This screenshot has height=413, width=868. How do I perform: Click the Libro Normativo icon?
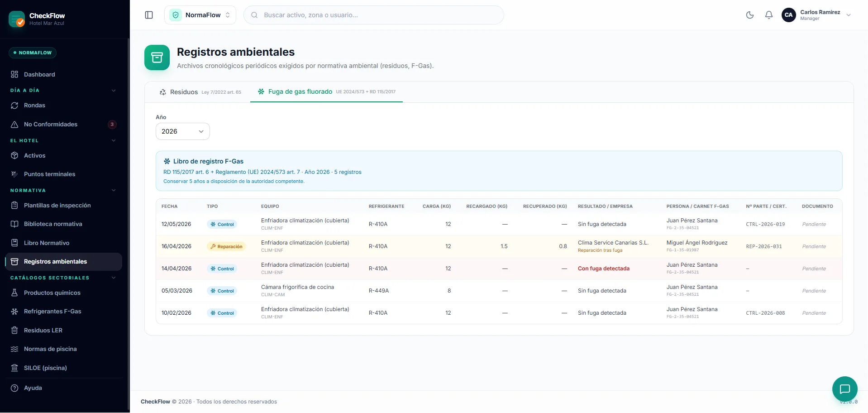coord(14,243)
